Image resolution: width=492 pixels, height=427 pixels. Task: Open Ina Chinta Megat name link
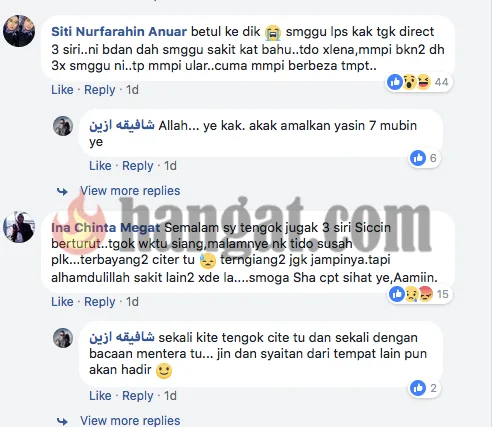coord(106,228)
